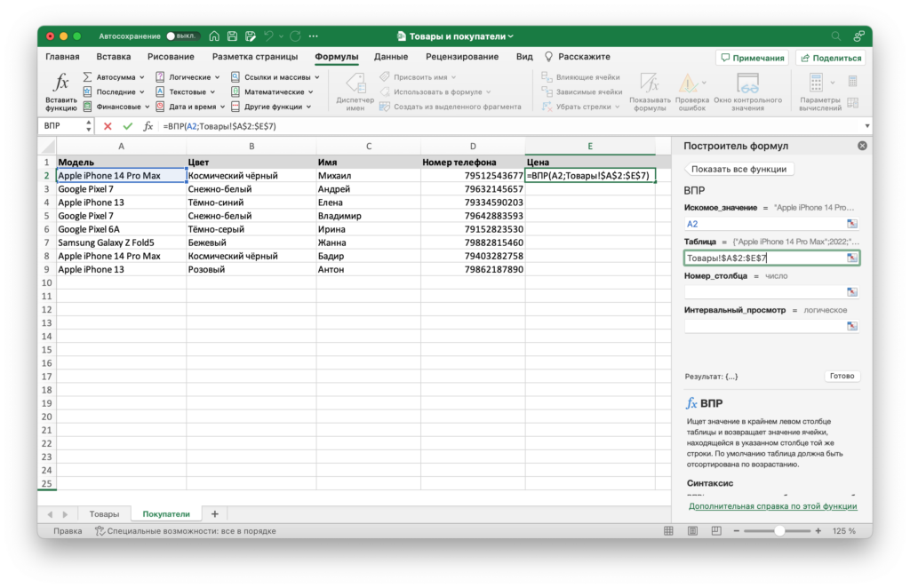Click range picker icon for Искомое_значение
910x588 pixels.
point(851,224)
